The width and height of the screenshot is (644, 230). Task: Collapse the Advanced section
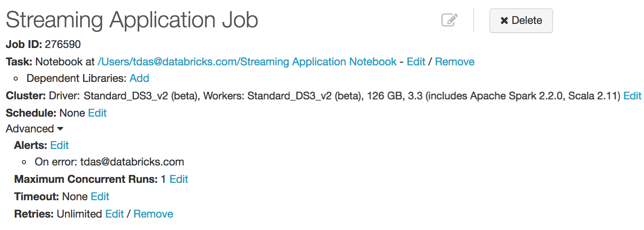click(35, 129)
